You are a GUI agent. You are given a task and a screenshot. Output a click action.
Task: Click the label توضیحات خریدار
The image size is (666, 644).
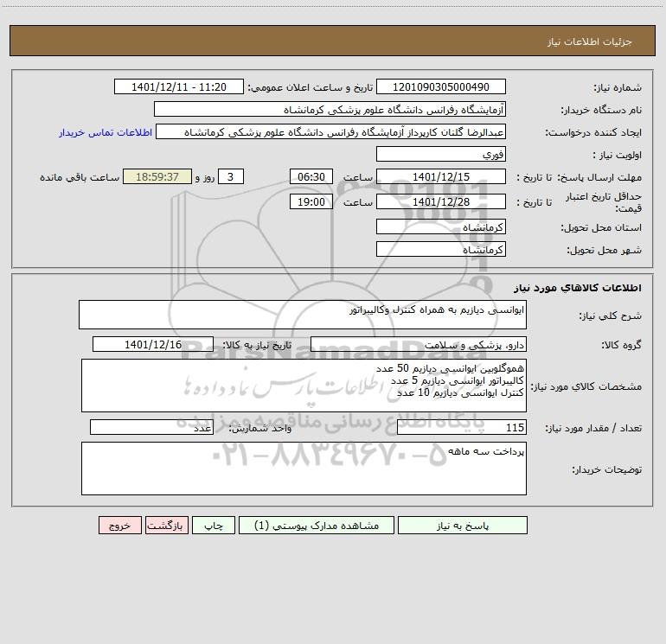tap(607, 470)
